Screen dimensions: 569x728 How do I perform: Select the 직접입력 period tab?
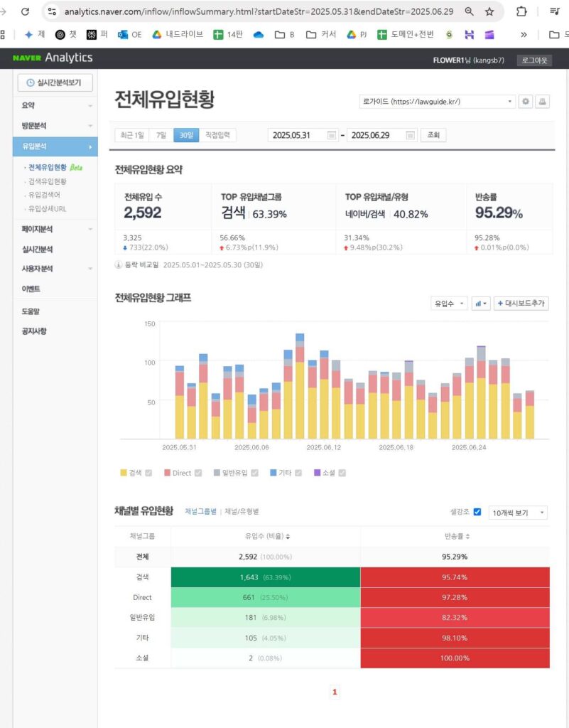217,135
